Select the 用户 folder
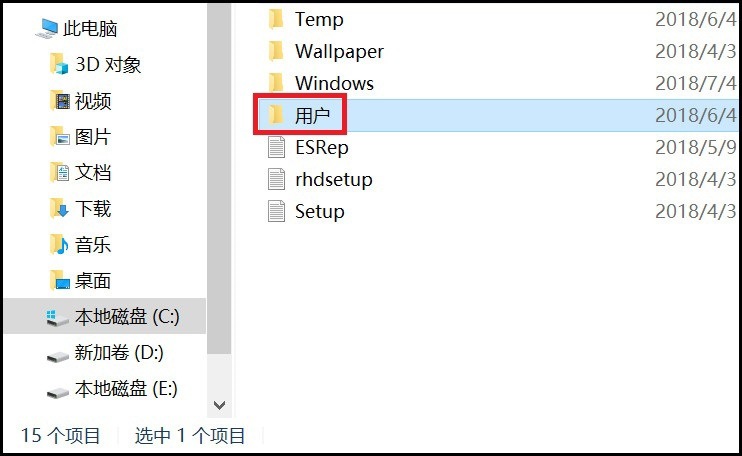The width and height of the screenshot is (742, 456). click(x=496, y=115)
